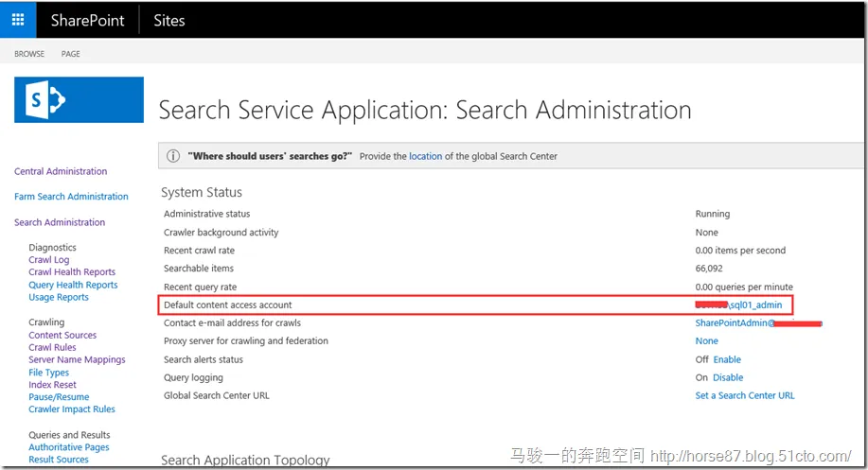
Task: Click the Query logging label
Action: coord(193,378)
